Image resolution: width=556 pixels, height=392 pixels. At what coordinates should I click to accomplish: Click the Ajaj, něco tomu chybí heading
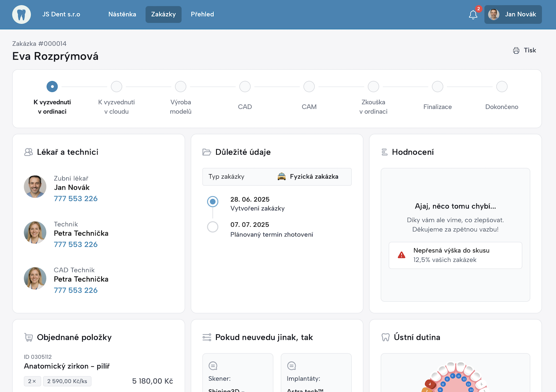[x=456, y=206]
